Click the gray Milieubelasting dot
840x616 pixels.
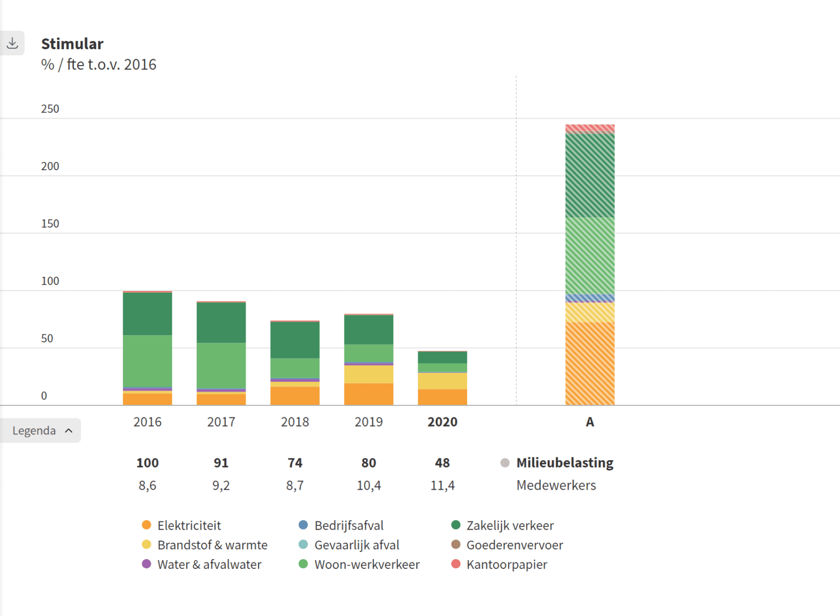tap(504, 462)
